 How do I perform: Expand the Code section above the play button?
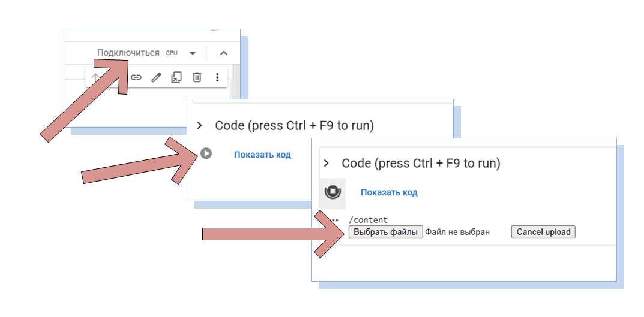200,125
